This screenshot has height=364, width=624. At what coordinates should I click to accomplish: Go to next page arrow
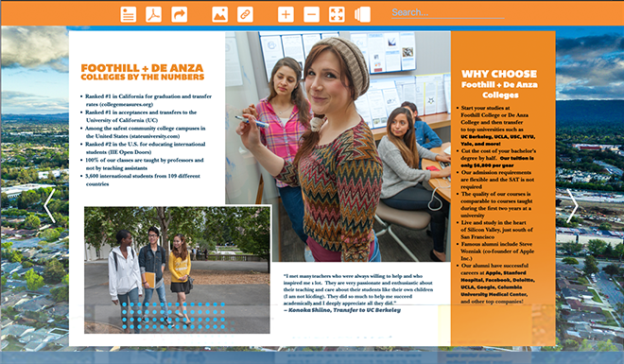coord(572,205)
